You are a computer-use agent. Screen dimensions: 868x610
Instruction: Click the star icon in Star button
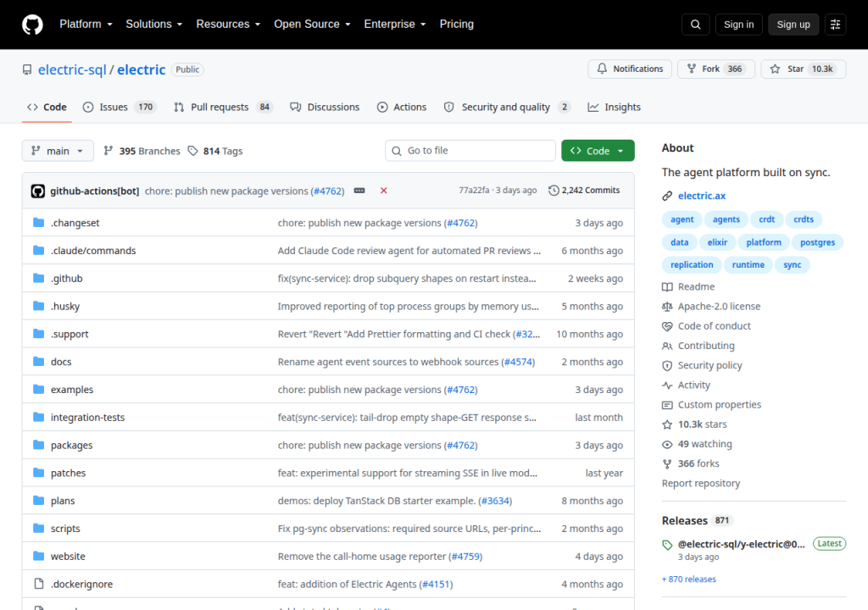[x=775, y=69]
